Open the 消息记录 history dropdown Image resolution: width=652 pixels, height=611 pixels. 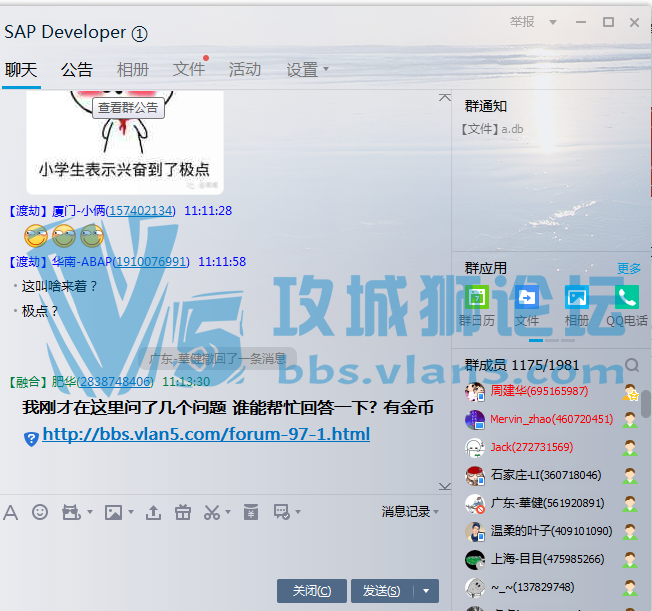[410, 512]
